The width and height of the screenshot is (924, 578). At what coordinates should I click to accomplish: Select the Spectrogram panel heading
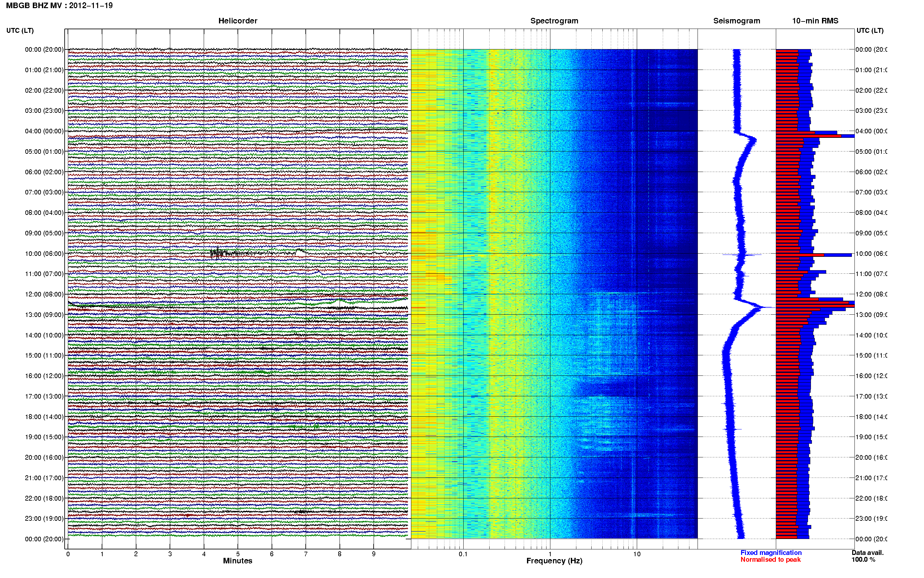point(554,21)
